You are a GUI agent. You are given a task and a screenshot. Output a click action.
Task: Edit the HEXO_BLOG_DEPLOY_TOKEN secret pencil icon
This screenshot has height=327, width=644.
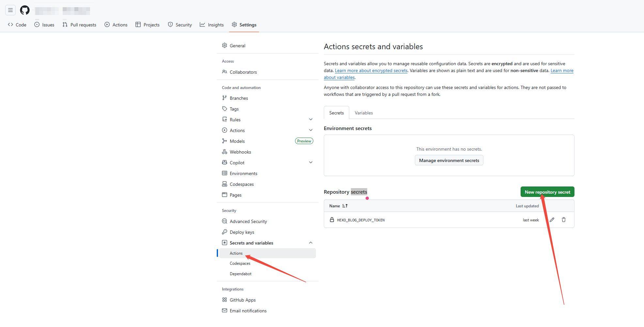(x=552, y=220)
